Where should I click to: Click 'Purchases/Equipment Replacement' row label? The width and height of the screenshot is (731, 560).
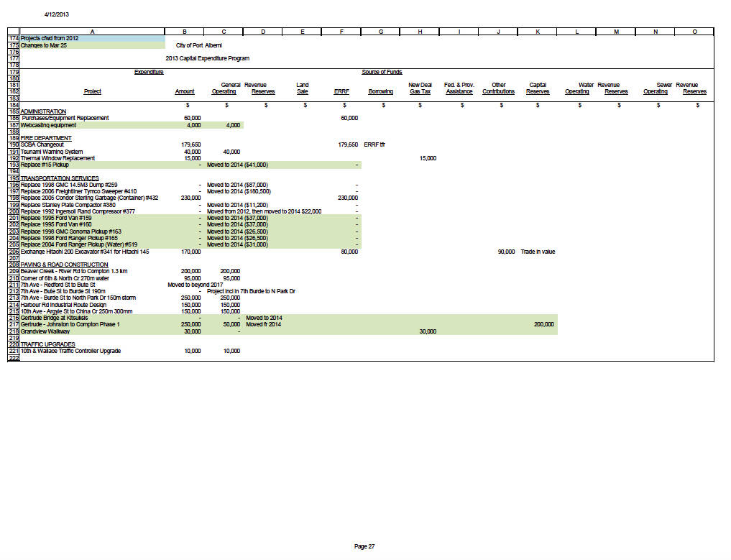[65, 118]
